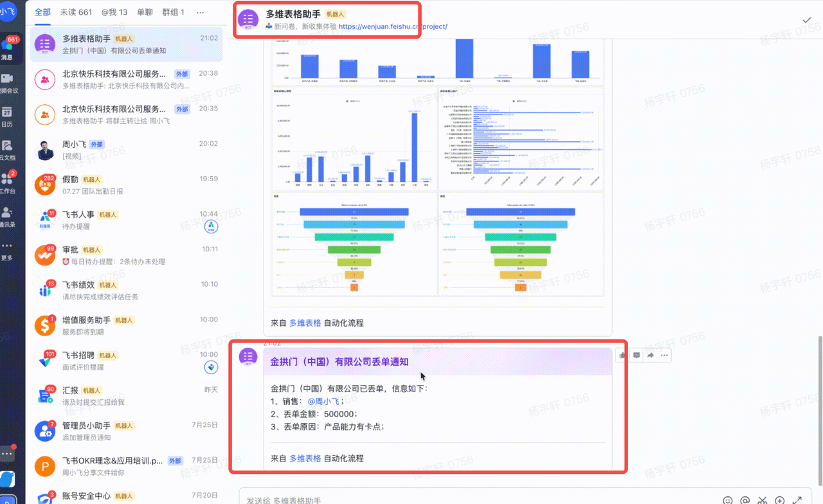Reply to message with the comment icon
Screen dimensions: 823x504
pyautogui.click(x=637, y=355)
